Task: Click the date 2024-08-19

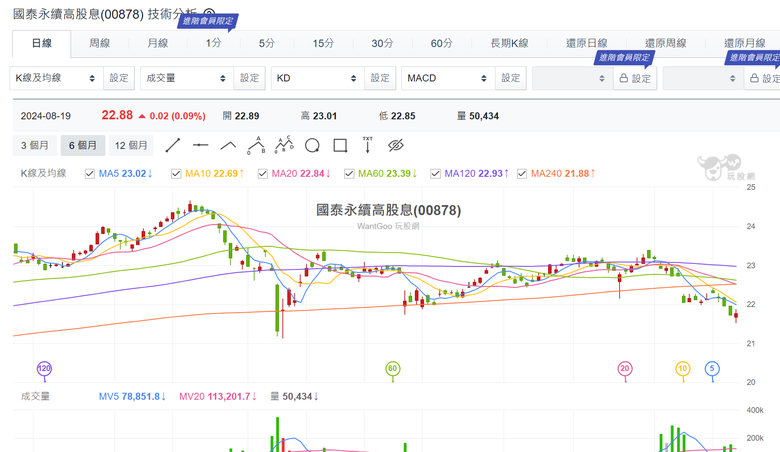Action: point(46,116)
